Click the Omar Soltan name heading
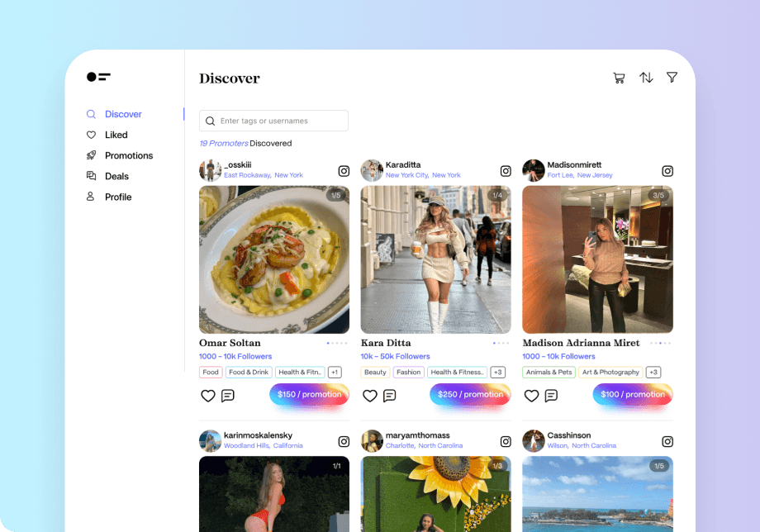 (230, 343)
